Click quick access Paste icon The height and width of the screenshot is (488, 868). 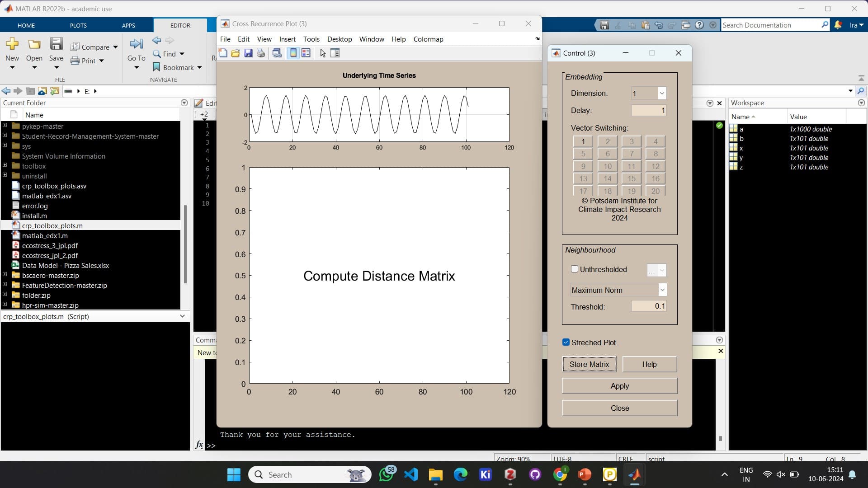[x=645, y=25]
